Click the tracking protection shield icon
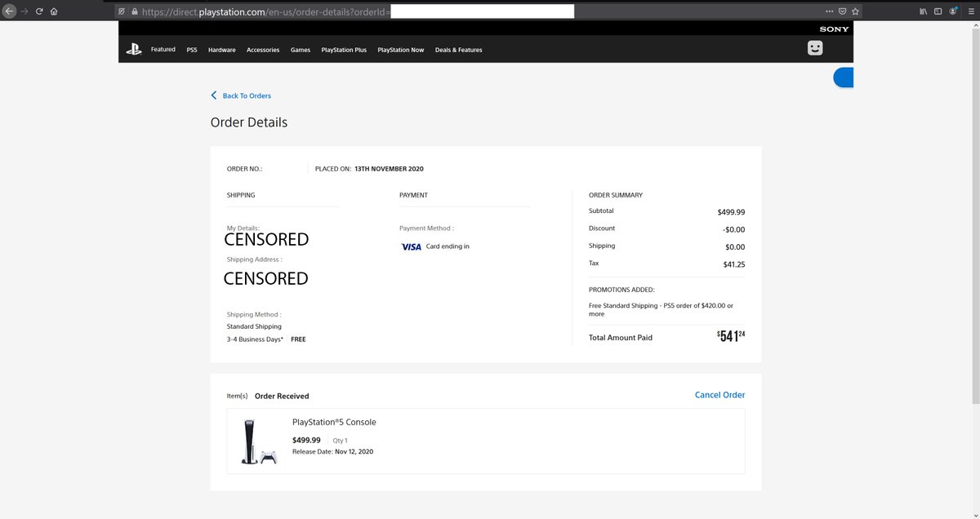 tap(122, 11)
